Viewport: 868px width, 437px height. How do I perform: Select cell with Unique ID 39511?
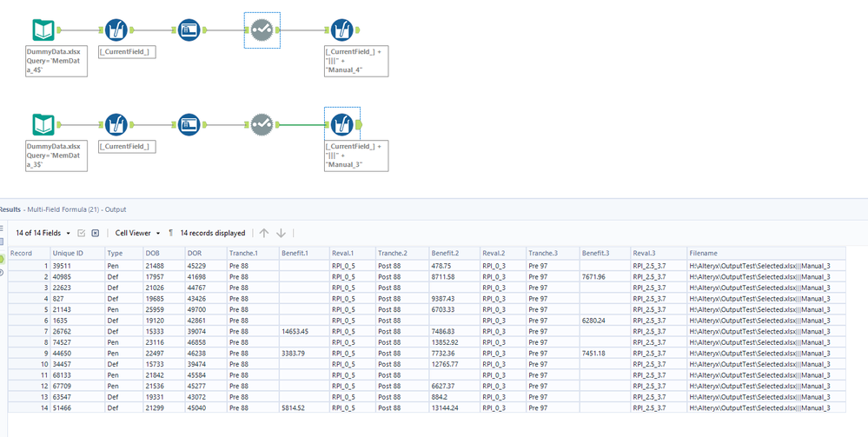tap(77, 266)
